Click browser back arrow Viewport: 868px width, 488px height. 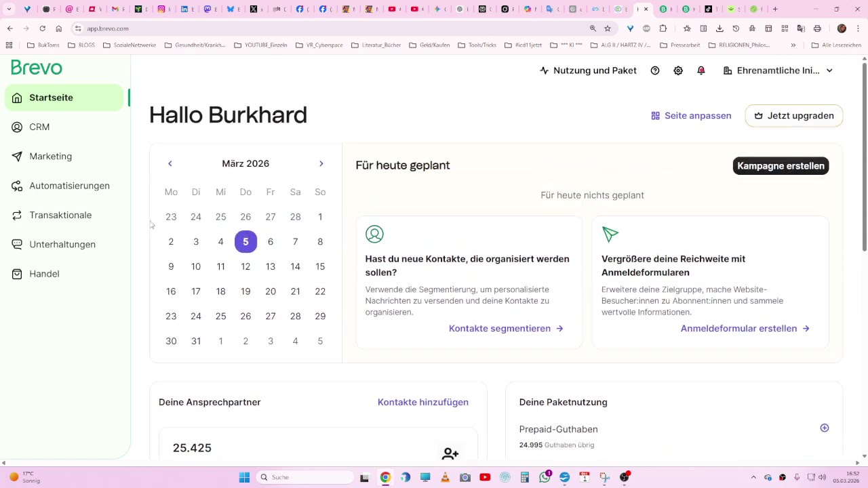pos(9,28)
